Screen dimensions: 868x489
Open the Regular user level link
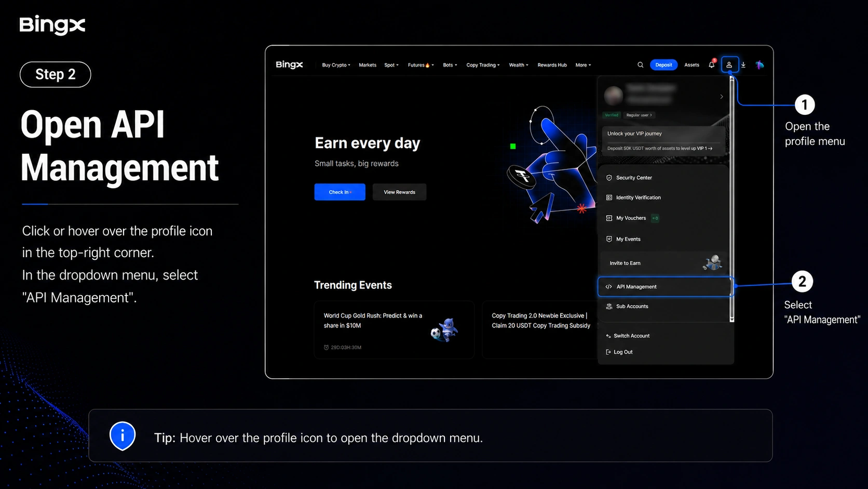(639, 115)
